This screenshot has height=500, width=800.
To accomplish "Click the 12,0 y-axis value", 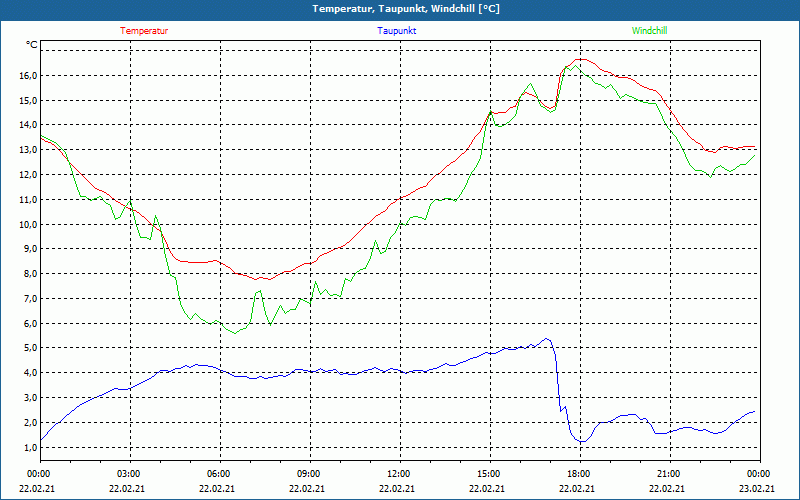I will point(29,175).
